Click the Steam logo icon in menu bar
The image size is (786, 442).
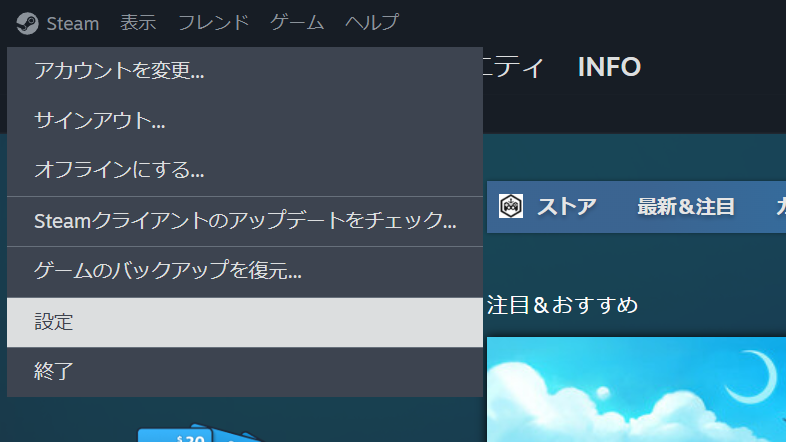(x=27, y=23)
